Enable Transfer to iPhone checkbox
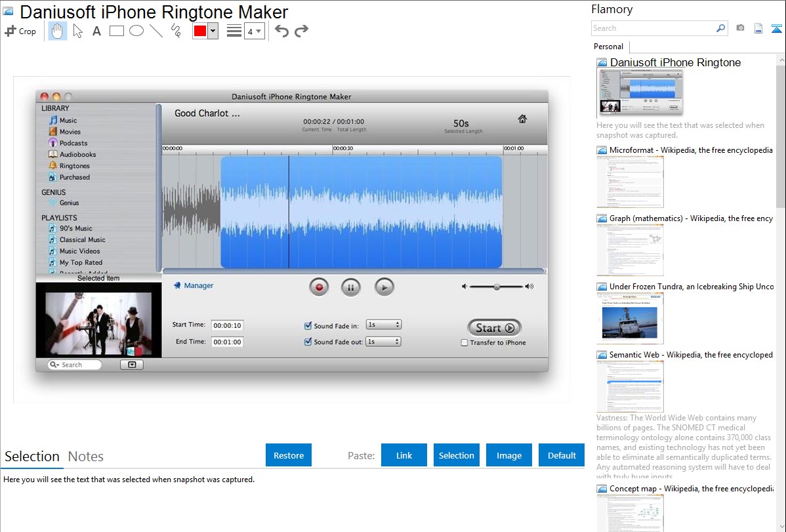The image size is (786, 532). pyautogui.click(x=465, y=342)
